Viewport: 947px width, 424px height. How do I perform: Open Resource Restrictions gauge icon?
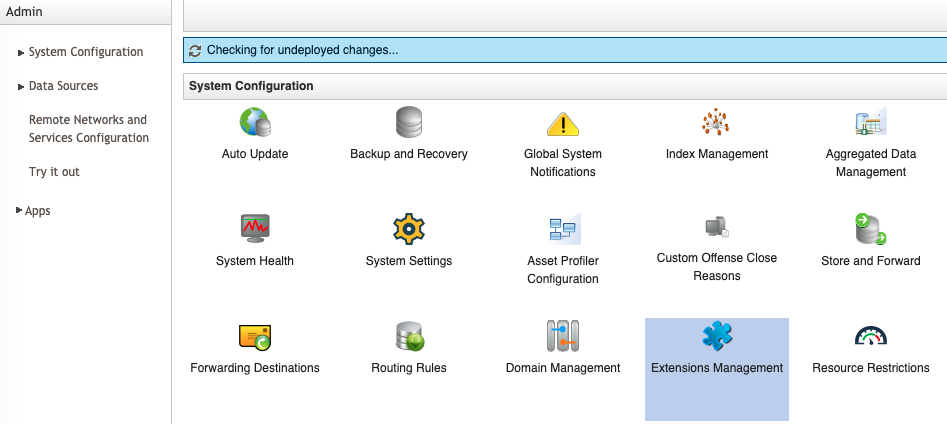pyautogui.click(x=870, y=337)
